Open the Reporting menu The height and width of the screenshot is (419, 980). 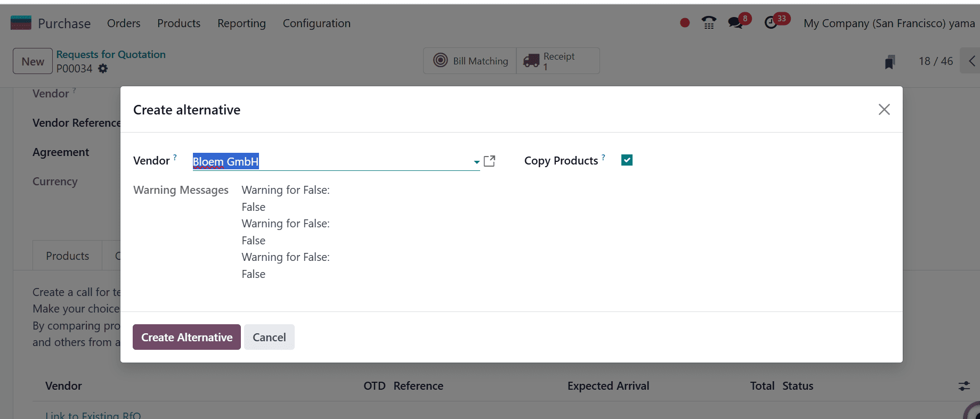point(241,23)
